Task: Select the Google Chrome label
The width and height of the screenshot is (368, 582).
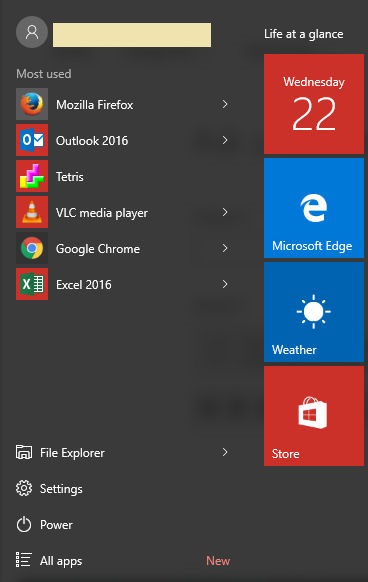Action: pos(98,249)
